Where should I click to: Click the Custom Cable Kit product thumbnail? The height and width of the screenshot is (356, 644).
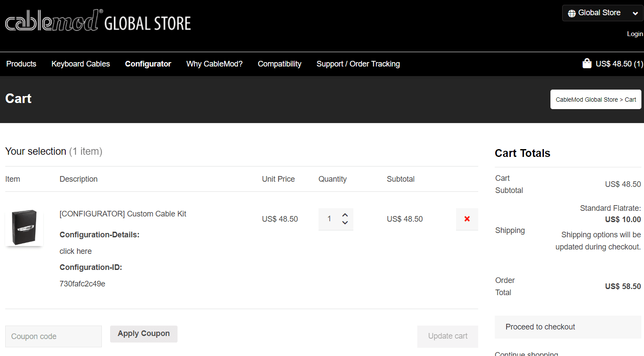point(24,227)
